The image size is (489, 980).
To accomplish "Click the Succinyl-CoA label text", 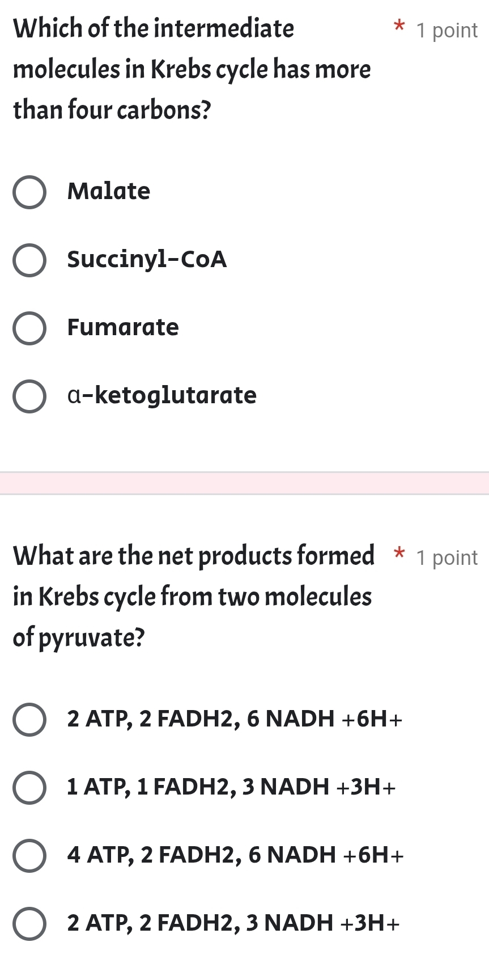I will pos(146,260).
